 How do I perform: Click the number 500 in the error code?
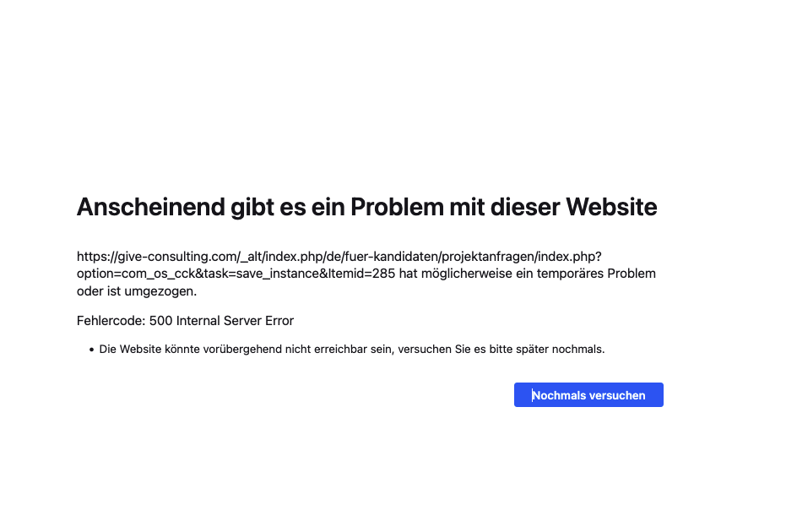(161, 321)
